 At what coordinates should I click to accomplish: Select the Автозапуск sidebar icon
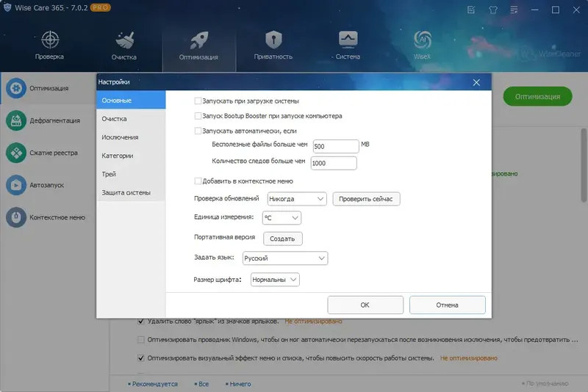coord(15,184)
